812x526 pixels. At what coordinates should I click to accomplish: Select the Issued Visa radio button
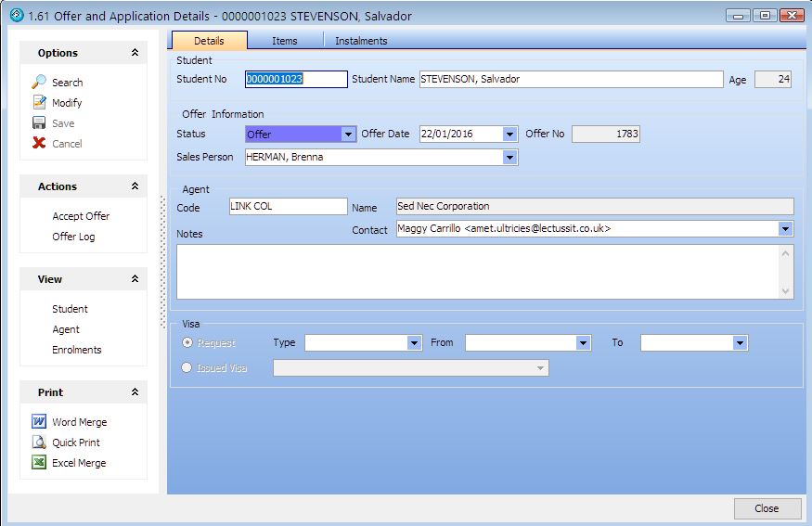pyautogui.click(x=187, y=368)
